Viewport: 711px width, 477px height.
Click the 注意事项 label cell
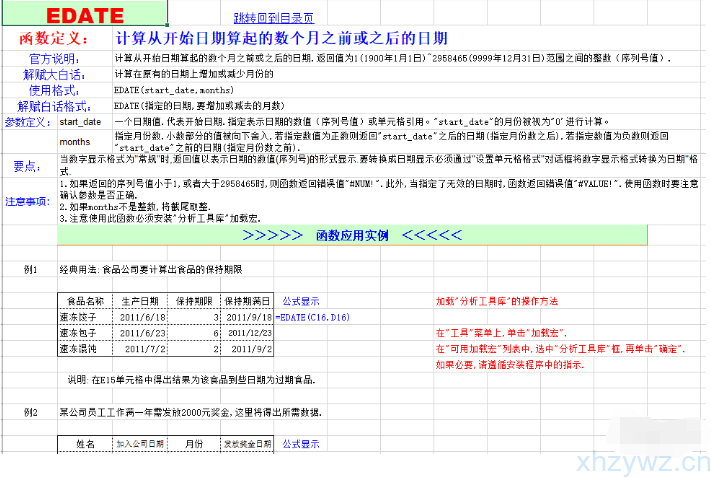[28, 201]
